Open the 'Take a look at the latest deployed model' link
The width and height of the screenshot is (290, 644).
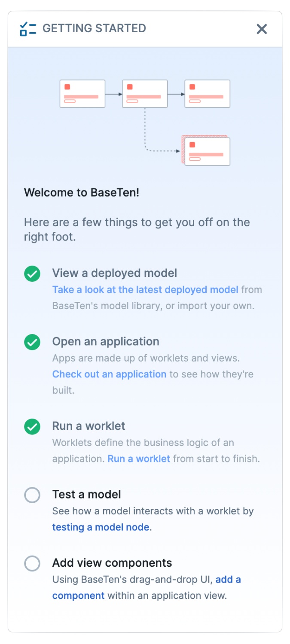(145, 290)
